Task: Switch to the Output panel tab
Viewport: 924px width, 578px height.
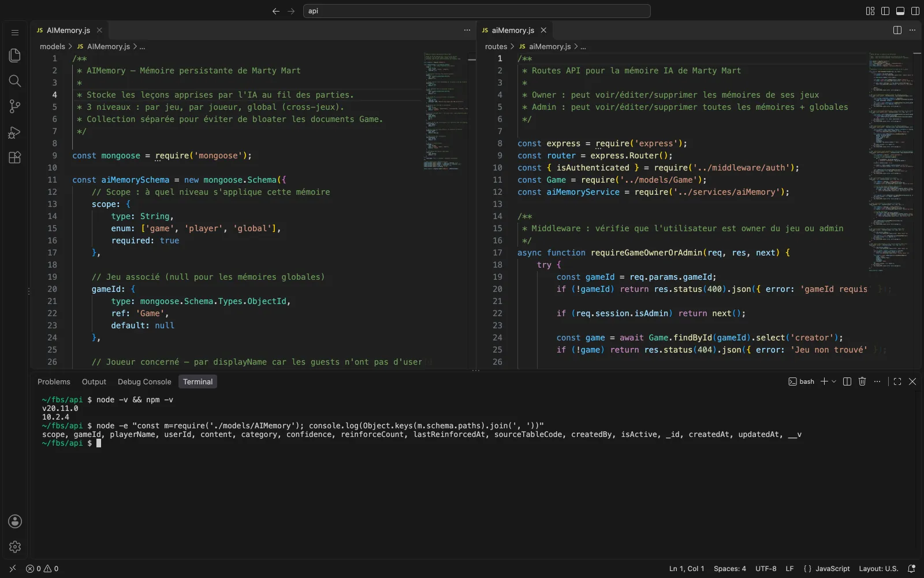Action: tap(94, 381)
